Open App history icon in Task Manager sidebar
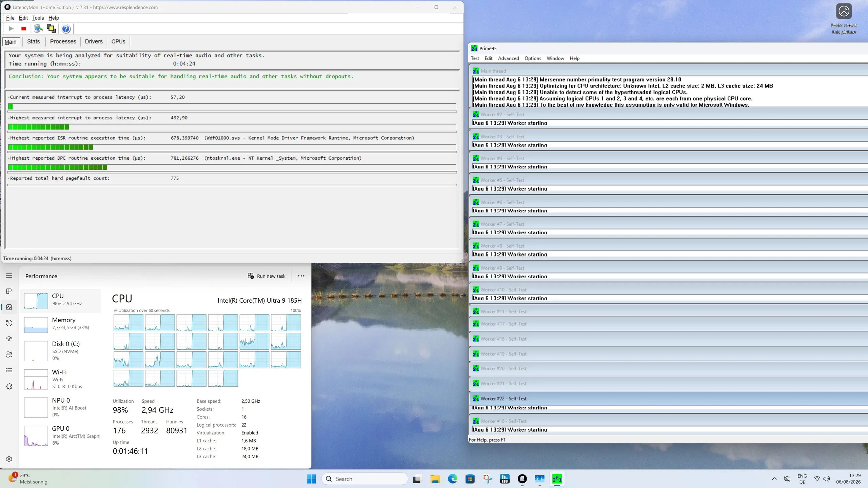The image size is (868, 488). click(x=9, y=323)
